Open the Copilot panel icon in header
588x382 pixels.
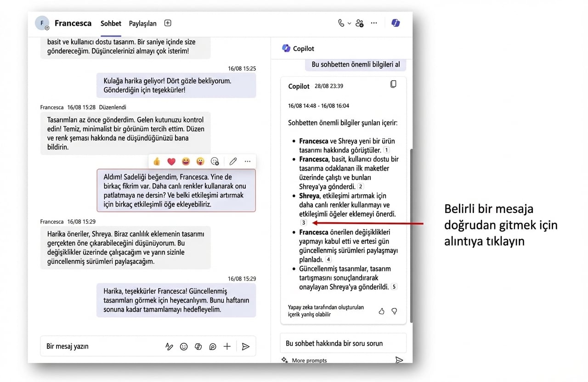[x=396, y=23]
